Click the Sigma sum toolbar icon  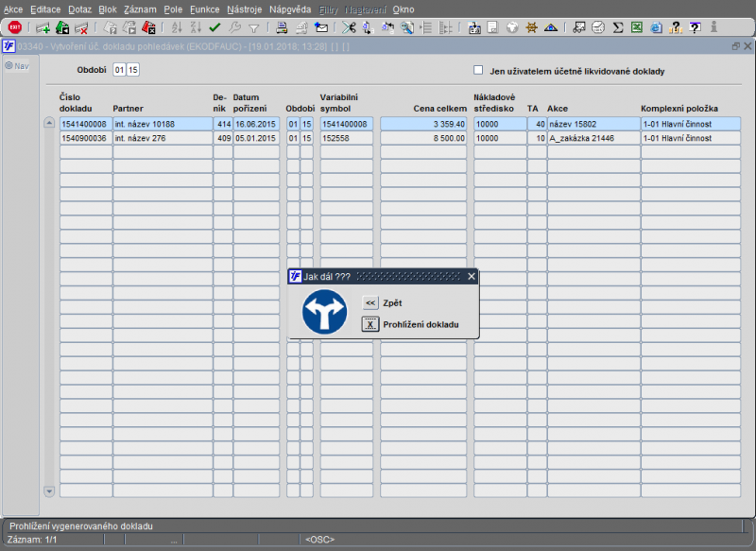point(617,27)
